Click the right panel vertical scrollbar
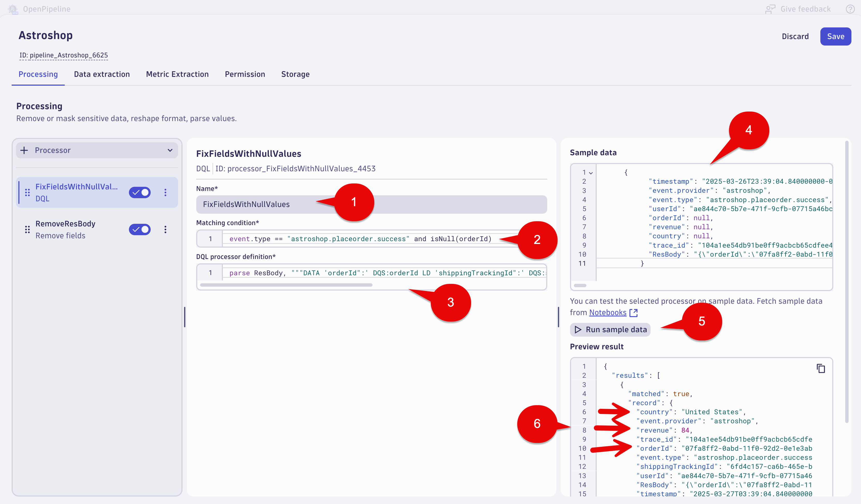 847,282
